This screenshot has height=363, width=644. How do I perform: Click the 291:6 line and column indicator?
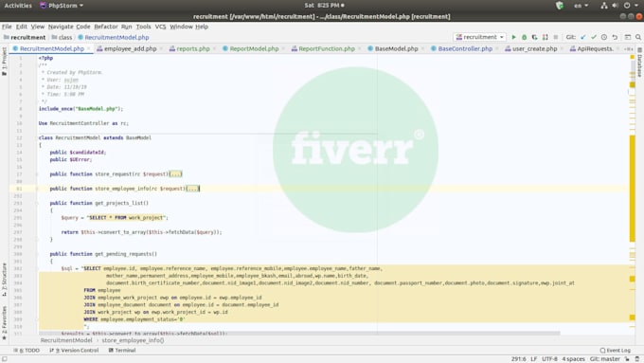pyautogui.click(x=518, y=359)
